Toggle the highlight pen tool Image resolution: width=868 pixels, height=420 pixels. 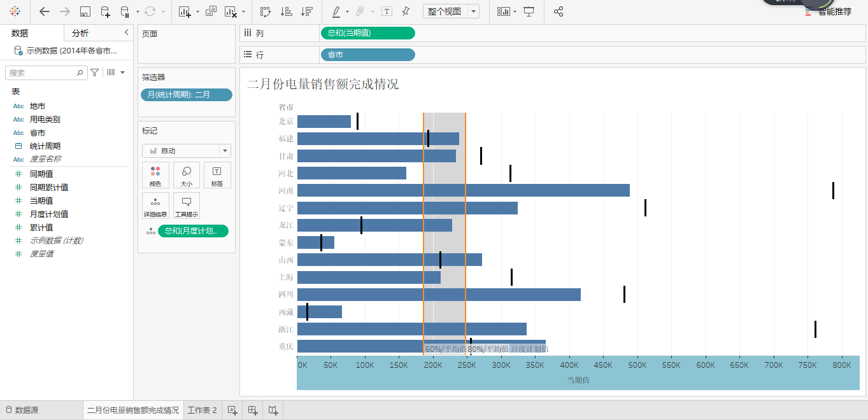click(336, 11)
